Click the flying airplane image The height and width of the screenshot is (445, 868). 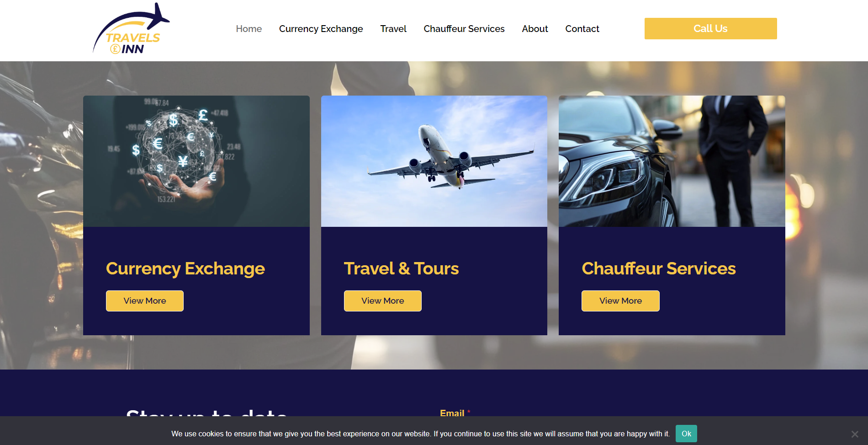[x=434, y=161]
